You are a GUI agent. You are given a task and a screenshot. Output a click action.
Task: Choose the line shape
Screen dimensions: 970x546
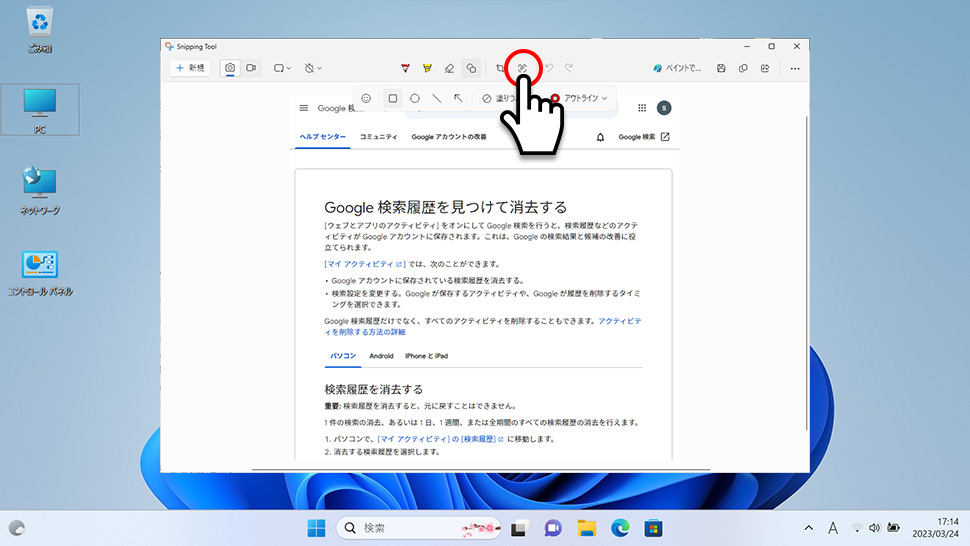click(x=437, y=98)
